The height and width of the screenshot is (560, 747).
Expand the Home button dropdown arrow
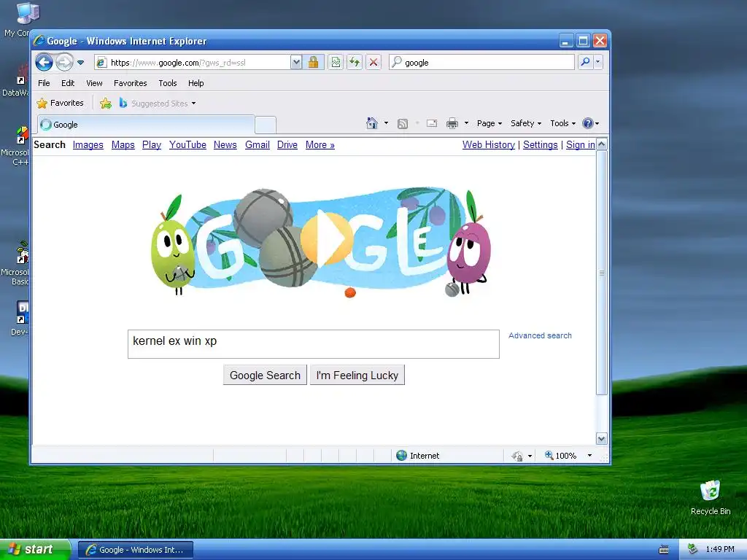(x=387, y=123)
